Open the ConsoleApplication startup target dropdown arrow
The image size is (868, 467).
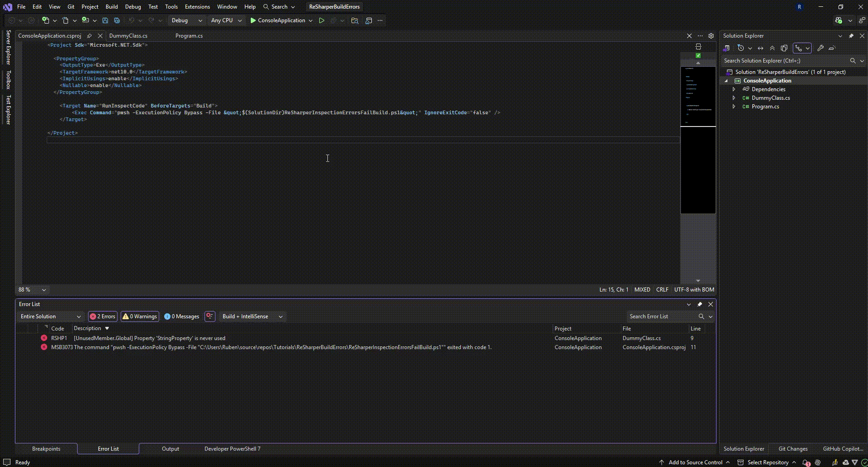click(x=311, y=20)
